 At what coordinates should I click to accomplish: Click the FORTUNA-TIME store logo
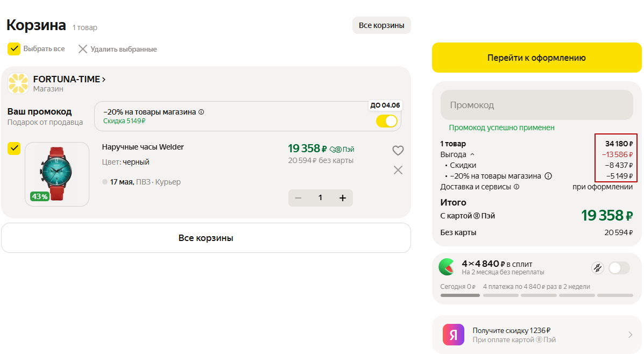[x=18, y=83]
